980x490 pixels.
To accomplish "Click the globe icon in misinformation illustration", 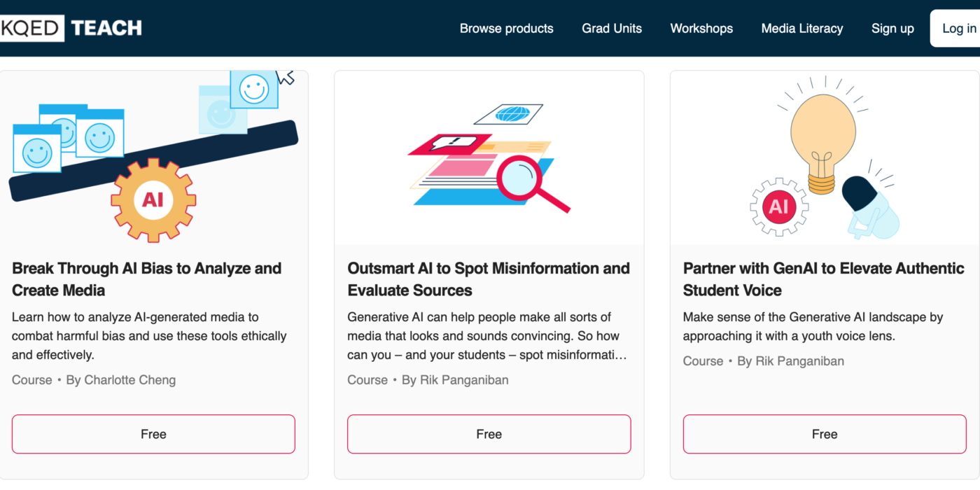I will click(508, 113).
